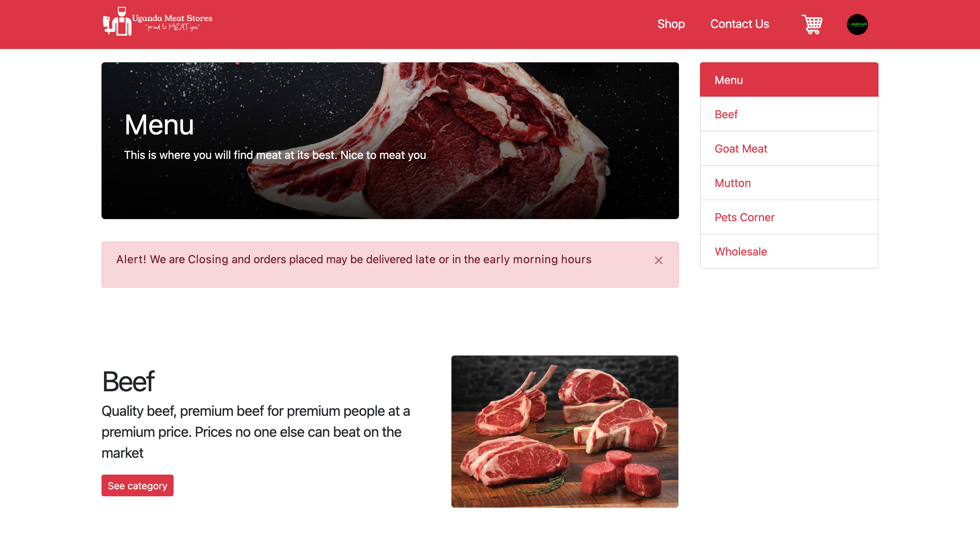Open the Mutton category link

coord(789,183)
